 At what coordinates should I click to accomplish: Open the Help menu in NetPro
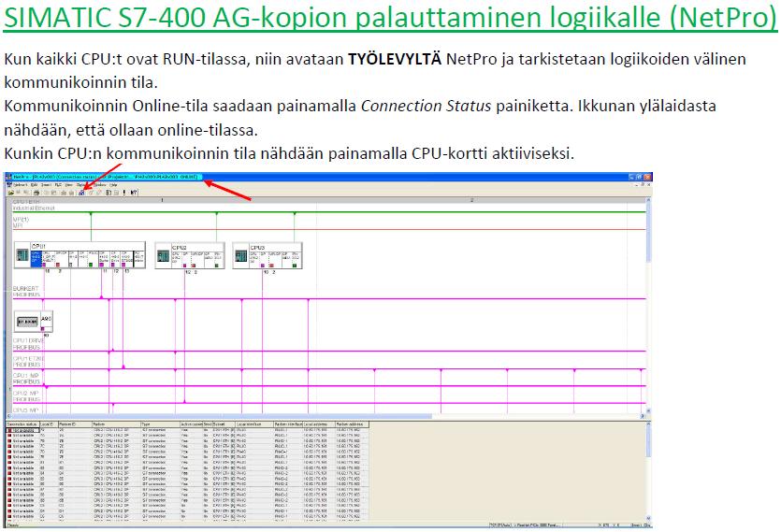tap(113, 185)
